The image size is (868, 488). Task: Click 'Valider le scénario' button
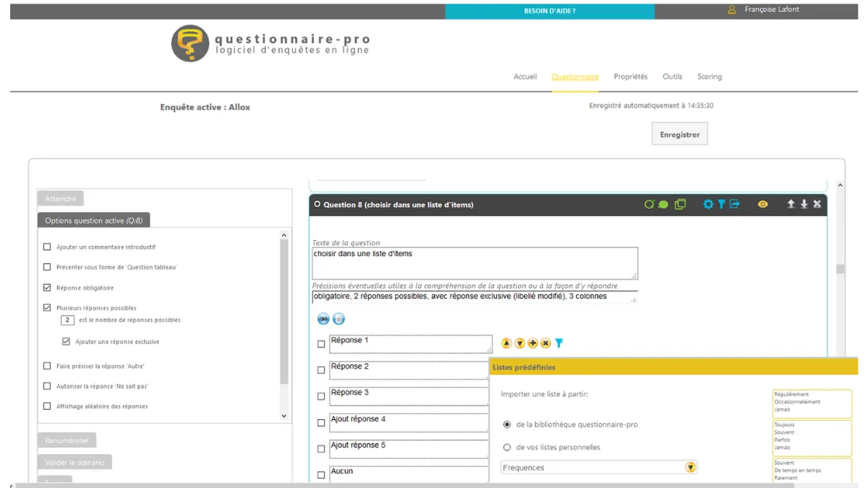[75, 462]
